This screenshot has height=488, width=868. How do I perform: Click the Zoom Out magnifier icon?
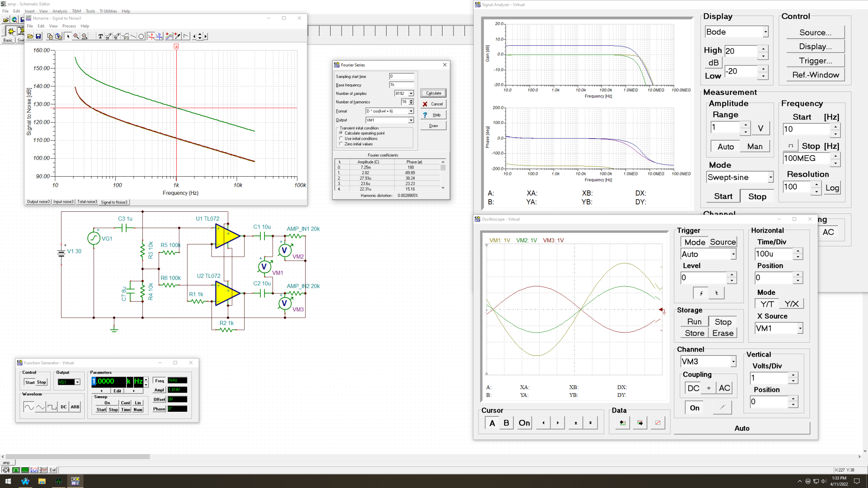[x=85, y=36]
